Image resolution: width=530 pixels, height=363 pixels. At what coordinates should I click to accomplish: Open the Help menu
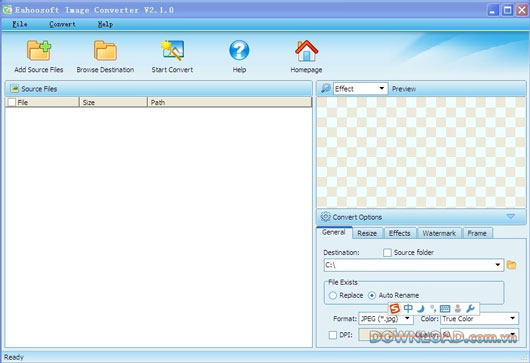(x=105, y=24)
